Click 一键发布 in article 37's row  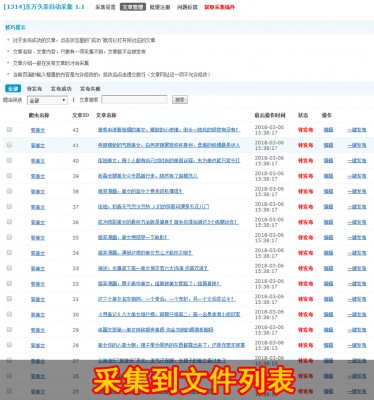[357, 207]
